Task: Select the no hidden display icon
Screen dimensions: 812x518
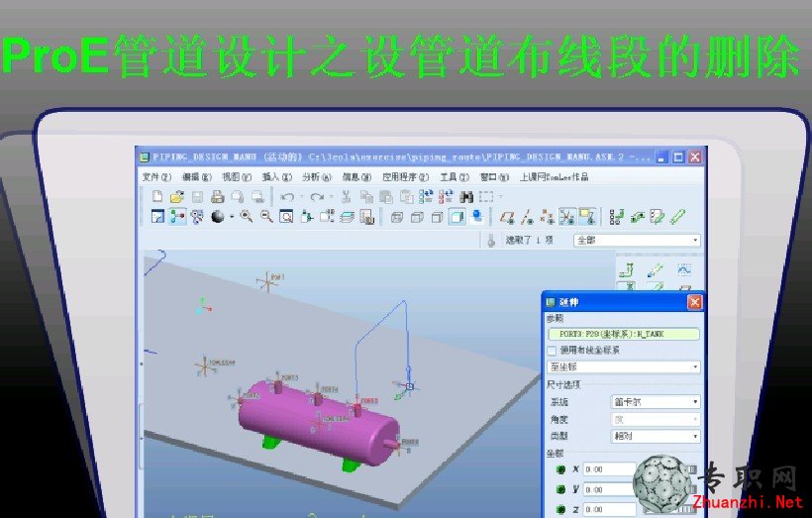Action: pyautogui.click(x=437, y=217)
